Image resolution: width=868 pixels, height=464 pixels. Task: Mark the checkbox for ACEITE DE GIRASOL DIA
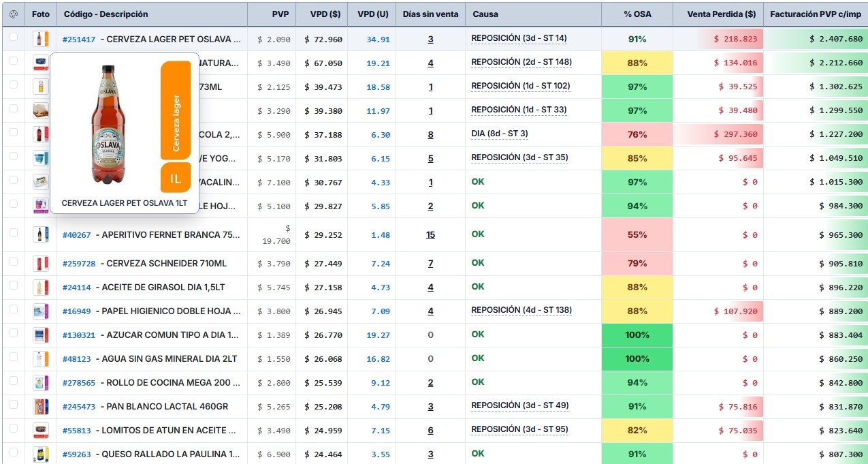coord(14,285)
